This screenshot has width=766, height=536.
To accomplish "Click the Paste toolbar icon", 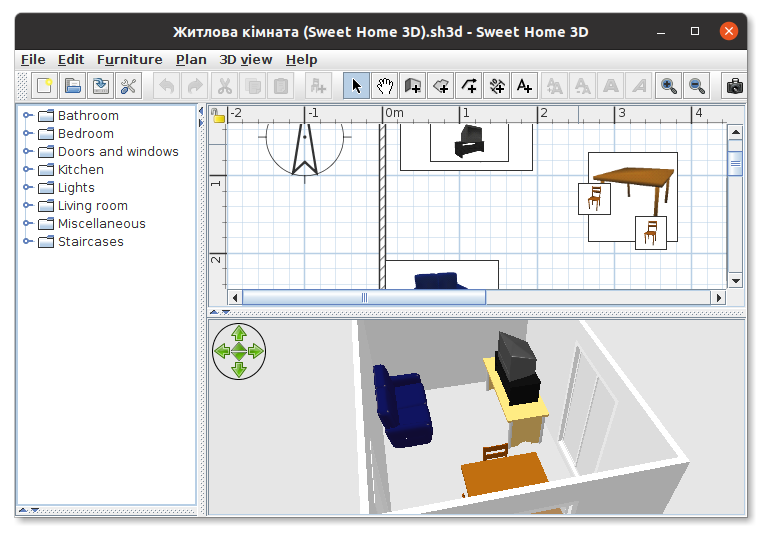I will pyautogui.click(x=280, y=86).
